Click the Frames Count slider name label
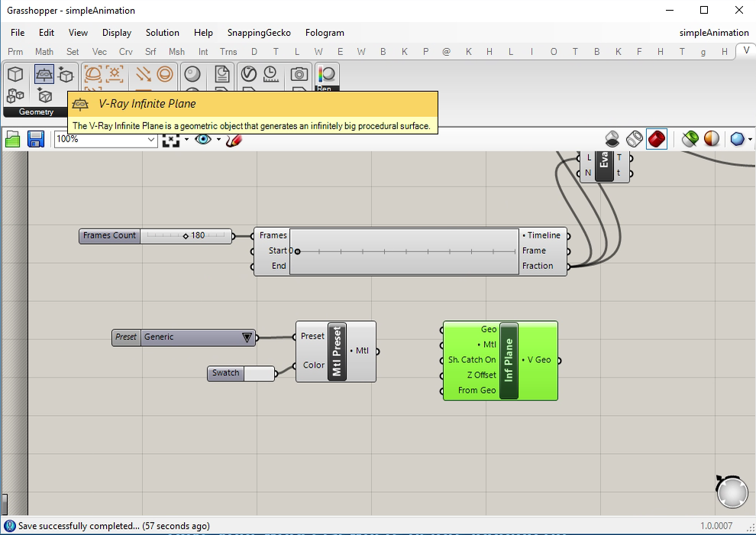Screen dimensions: 756x535 (x=109, y=236)
